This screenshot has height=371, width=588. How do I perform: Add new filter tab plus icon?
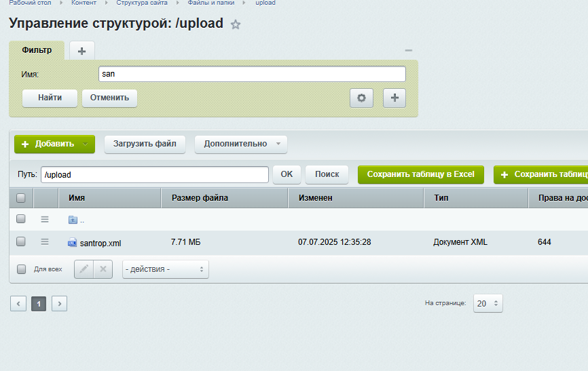(81, 51)
